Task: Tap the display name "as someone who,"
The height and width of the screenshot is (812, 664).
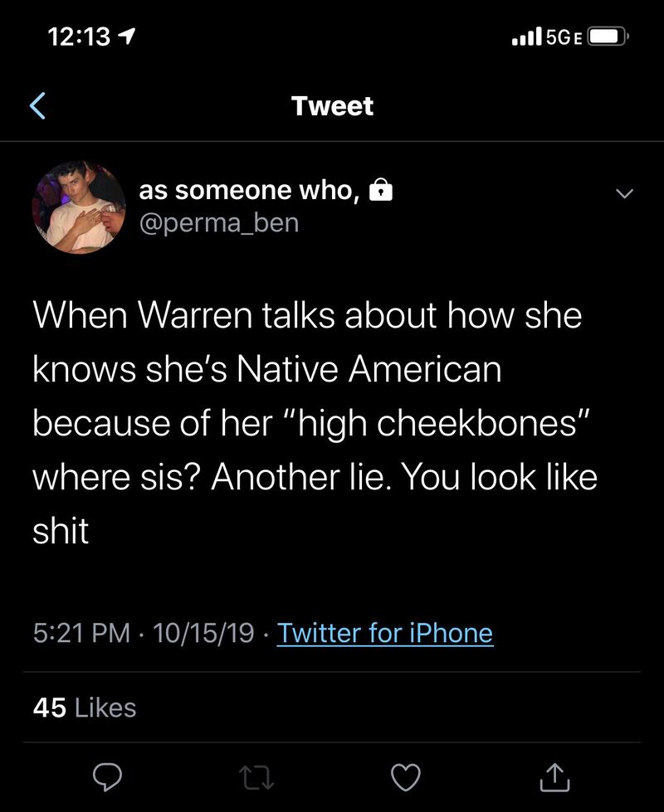Action: (x=249, y=191)
